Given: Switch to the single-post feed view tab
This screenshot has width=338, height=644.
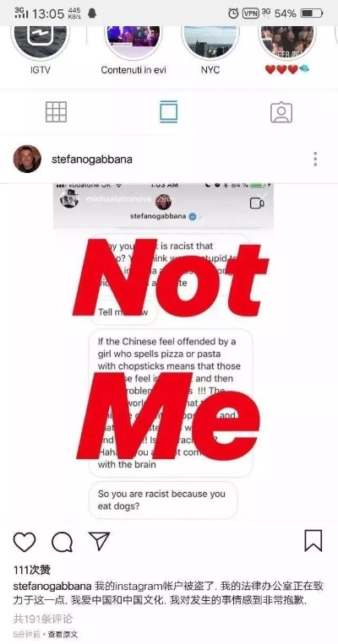Looking at the screenshot, I should click(x=169, y=111).
